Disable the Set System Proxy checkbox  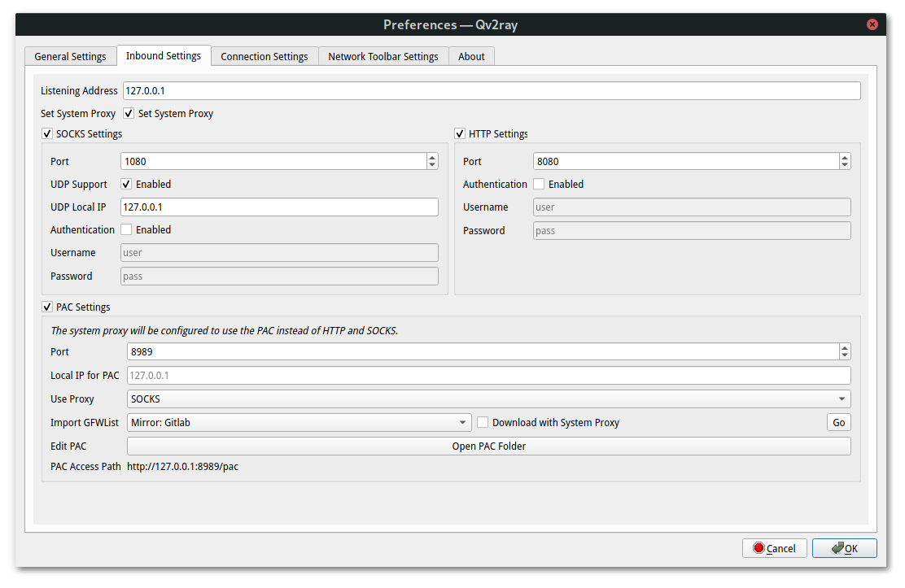pyautogui.click(x=129, y=113)
